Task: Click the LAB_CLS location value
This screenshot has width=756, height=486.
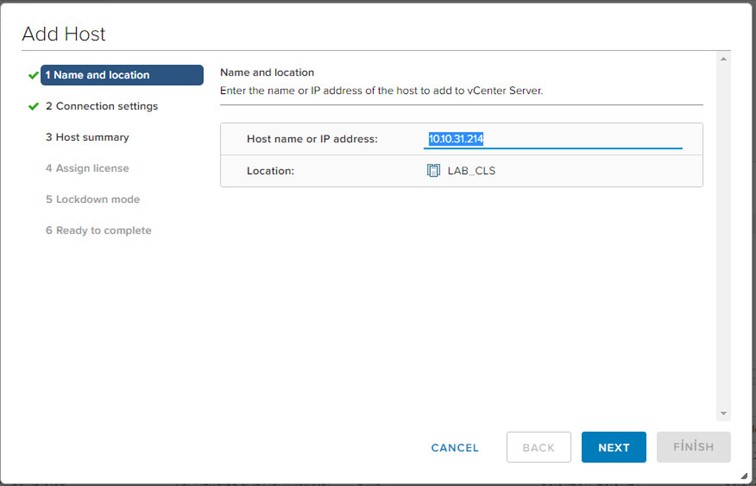Action: [471, 171]
